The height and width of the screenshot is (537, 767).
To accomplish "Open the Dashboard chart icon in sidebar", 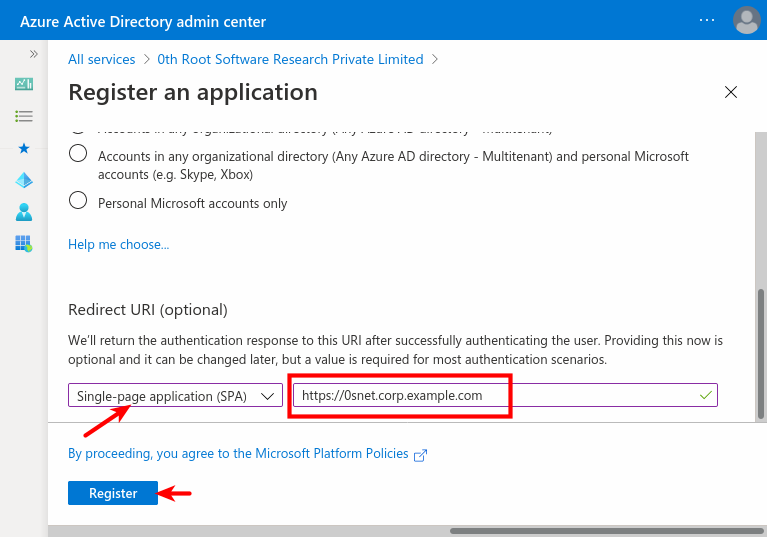I will pyautogui.click(x=24, y=84).
